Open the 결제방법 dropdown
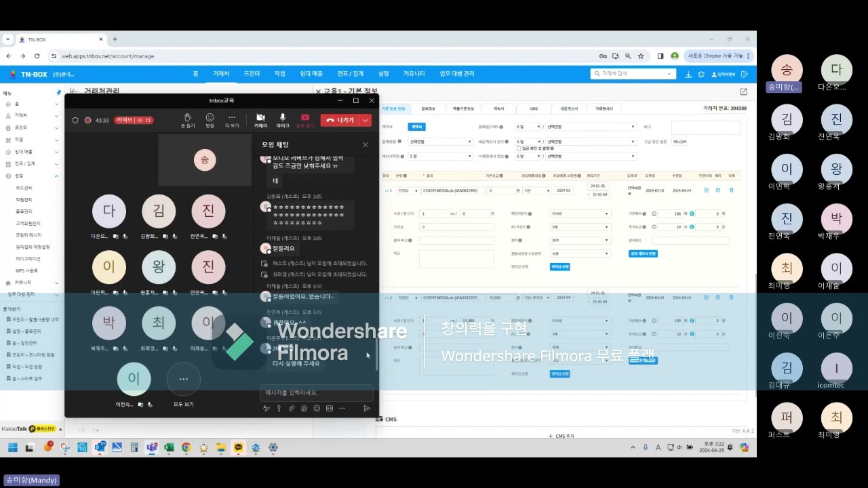This screenshot has height=488, width=868. click(x=440, y=142)
